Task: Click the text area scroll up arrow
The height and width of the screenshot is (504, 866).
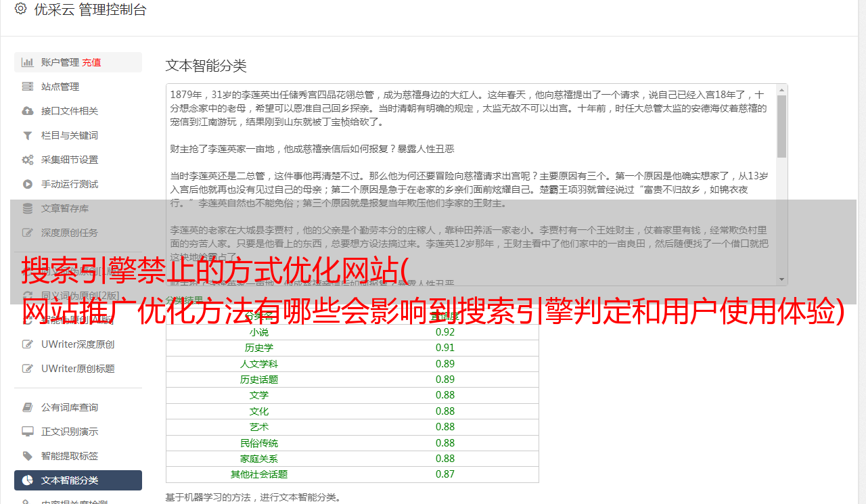Action: click(x=781, y=89)
